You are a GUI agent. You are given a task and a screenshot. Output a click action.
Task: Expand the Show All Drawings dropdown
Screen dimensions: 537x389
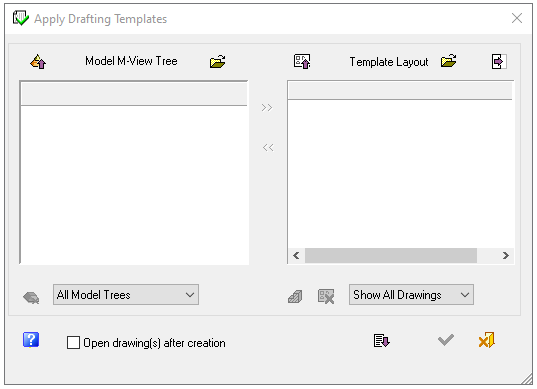pyautogui.click(x=411, y=294)
